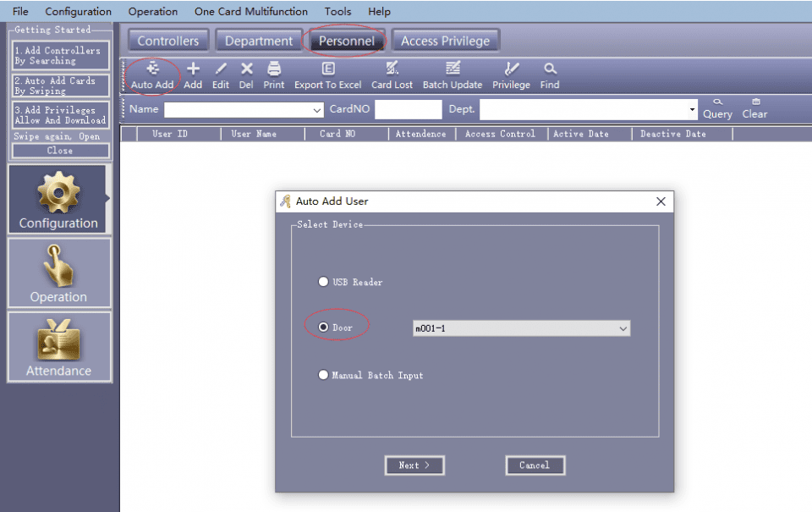Open Batch Update tool
This screenshot has width=812, height=512.
tap(453, 69)
